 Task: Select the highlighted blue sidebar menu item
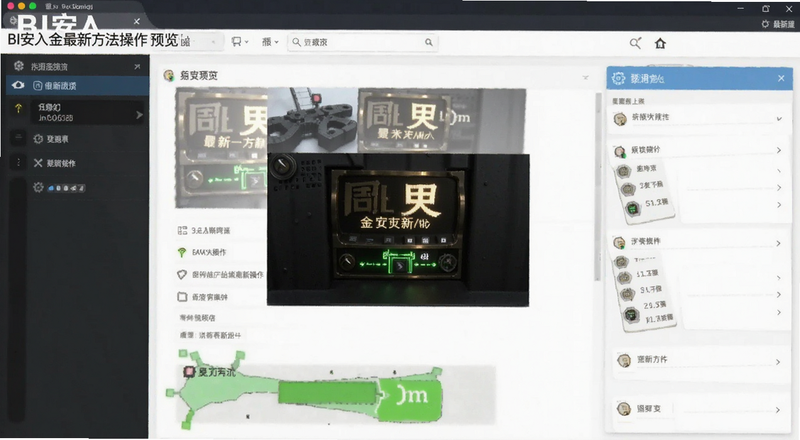(x=78, y=85)
